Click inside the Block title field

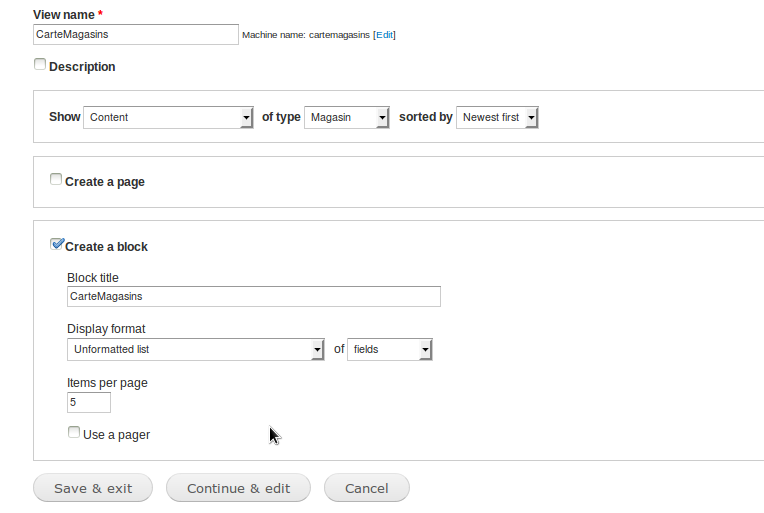tap(254, 296)
